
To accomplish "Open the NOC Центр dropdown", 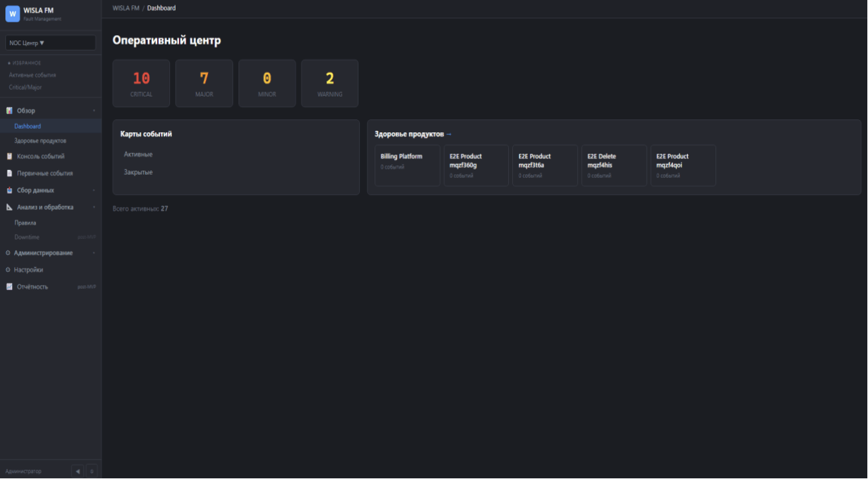I will pos(51,43).
